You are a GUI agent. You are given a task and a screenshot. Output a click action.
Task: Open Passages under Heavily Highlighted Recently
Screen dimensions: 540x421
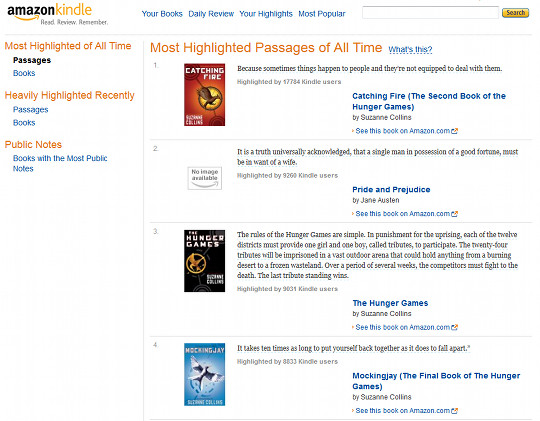click(x=31, y=110)
